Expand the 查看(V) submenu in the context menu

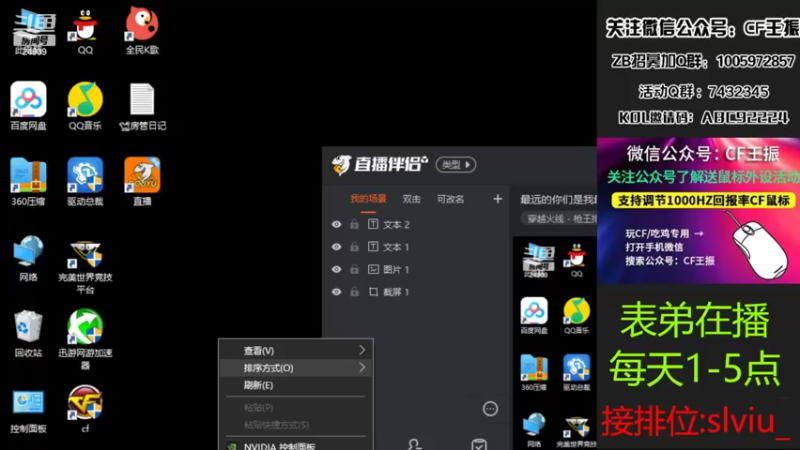click(296, 351)
